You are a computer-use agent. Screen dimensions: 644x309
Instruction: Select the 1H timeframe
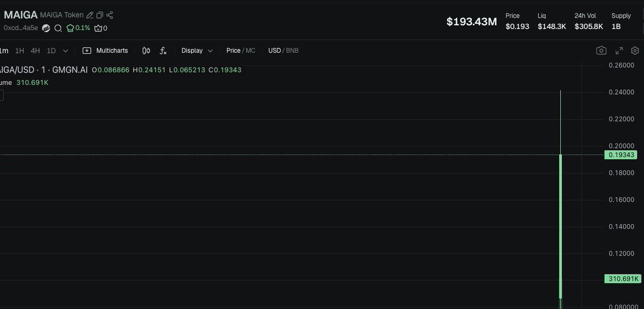(20, 51)
